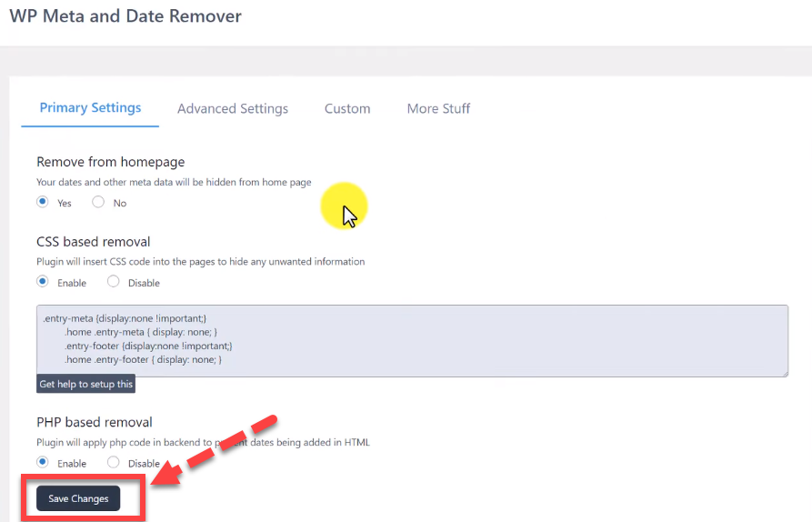Open the More Stuff tab

point(438,109)
